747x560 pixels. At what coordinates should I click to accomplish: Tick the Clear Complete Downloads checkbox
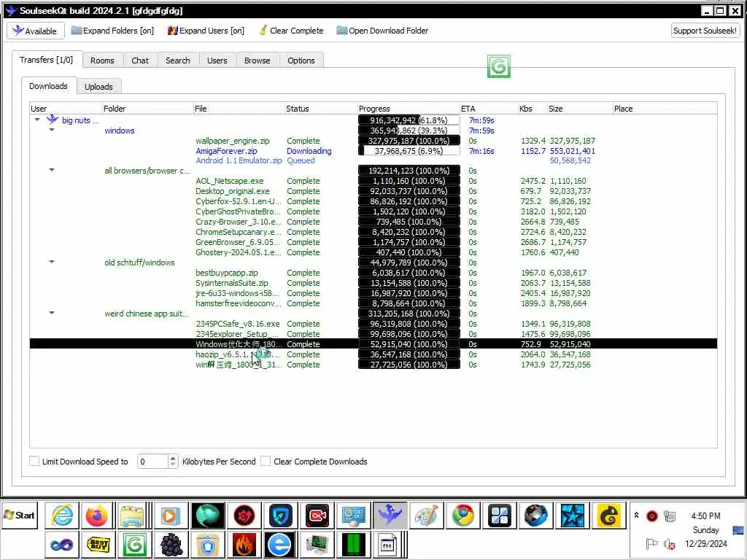pos(266,461)
